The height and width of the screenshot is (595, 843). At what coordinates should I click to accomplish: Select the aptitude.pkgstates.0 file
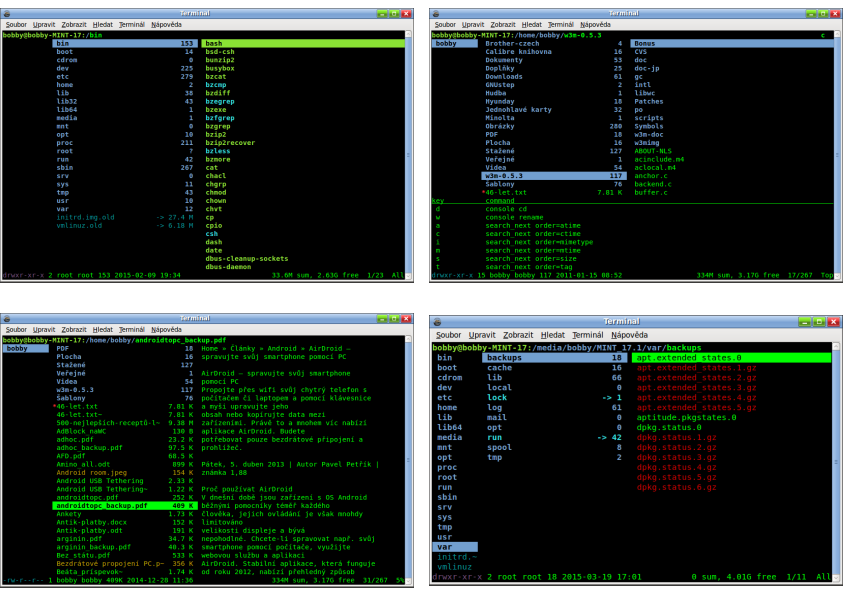687,418
